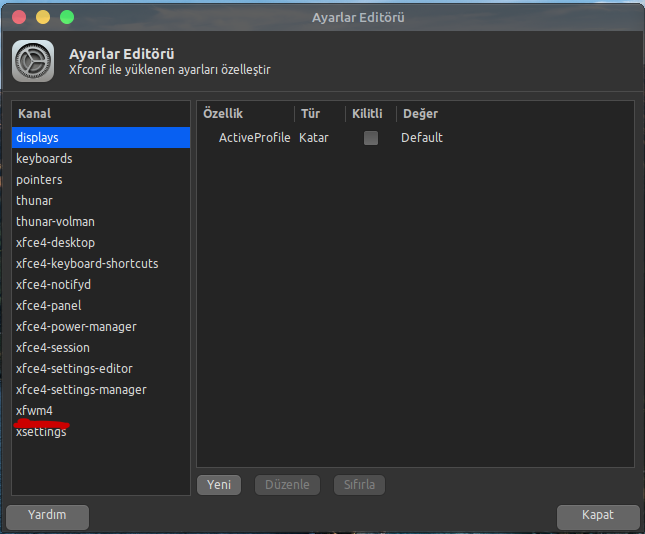The width and height of the screenshot is (645, 534).
Task: Click the Ayarlar Editörü gear app icon
Action: [33, 61]
